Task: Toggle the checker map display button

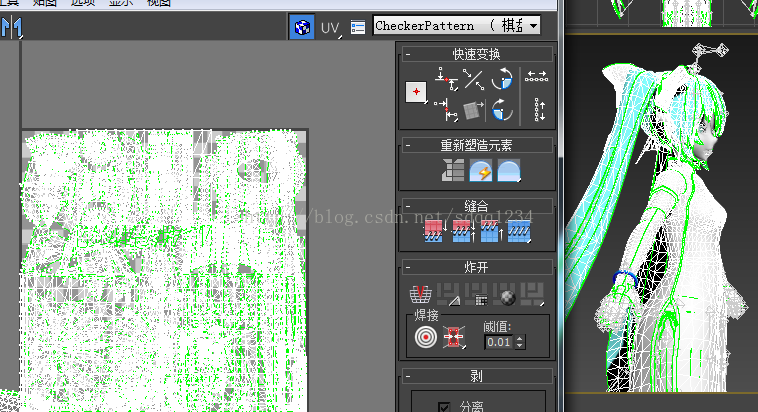Action: pos(302,27)
